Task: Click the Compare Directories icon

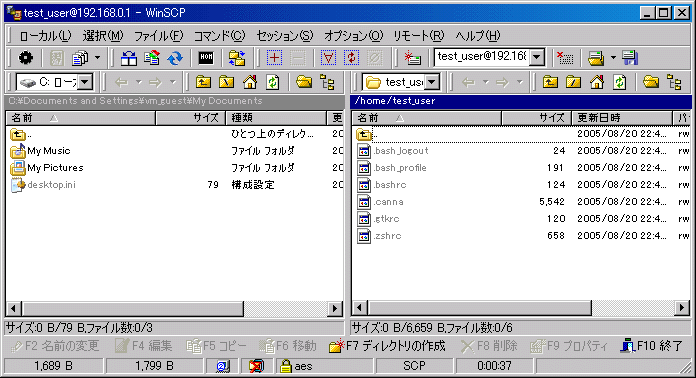Action: click(x=129, y=58)
